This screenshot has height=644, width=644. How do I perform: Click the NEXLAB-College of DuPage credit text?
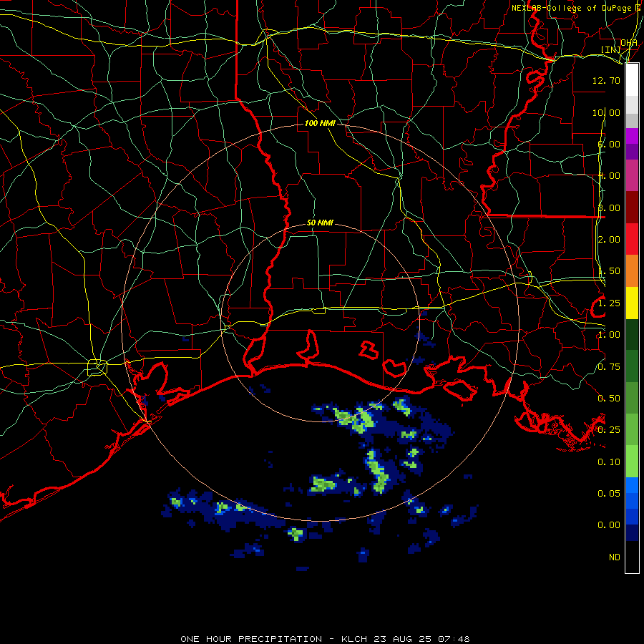[572, 8]
